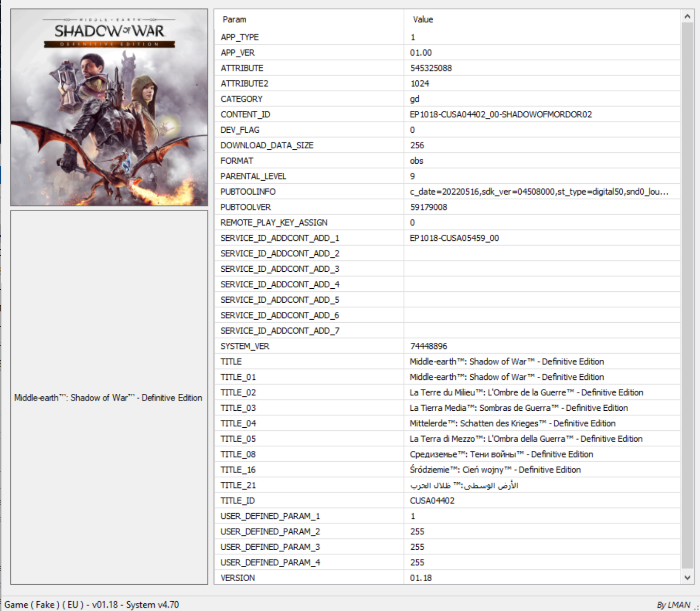Select the USER_DEFINED_PARAM_3 parameter name
Viewport: 700px width, 611px height.
pos(270,547)
